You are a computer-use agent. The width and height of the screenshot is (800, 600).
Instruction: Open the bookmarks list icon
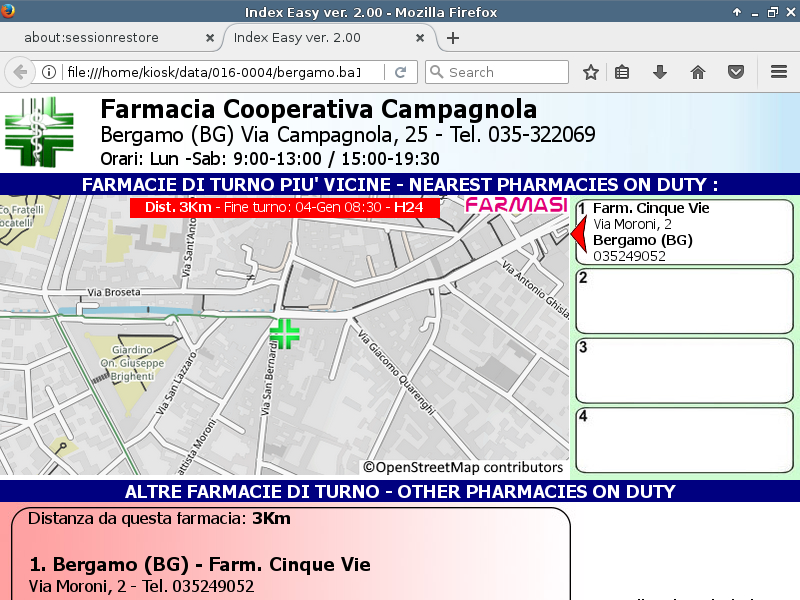click(x=622, y=72)
